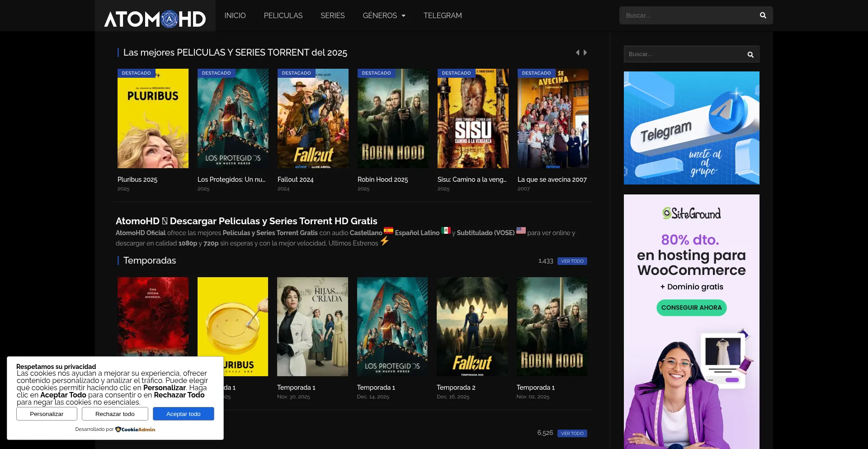Open the Series menu item
The width and height of the screenshot is (868, 449).
click(x=332, y=15)
